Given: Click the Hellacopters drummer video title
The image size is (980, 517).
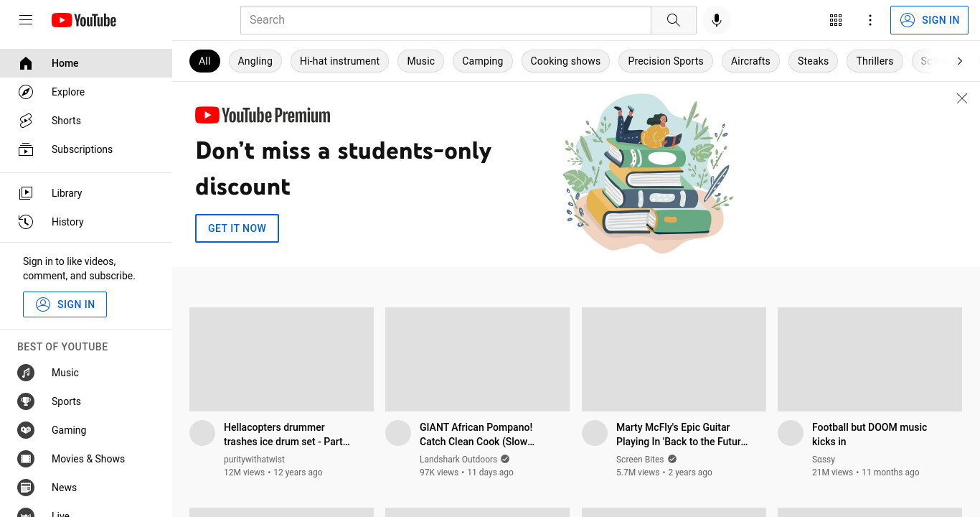Looking at the screenshot, I should [287, 434].
